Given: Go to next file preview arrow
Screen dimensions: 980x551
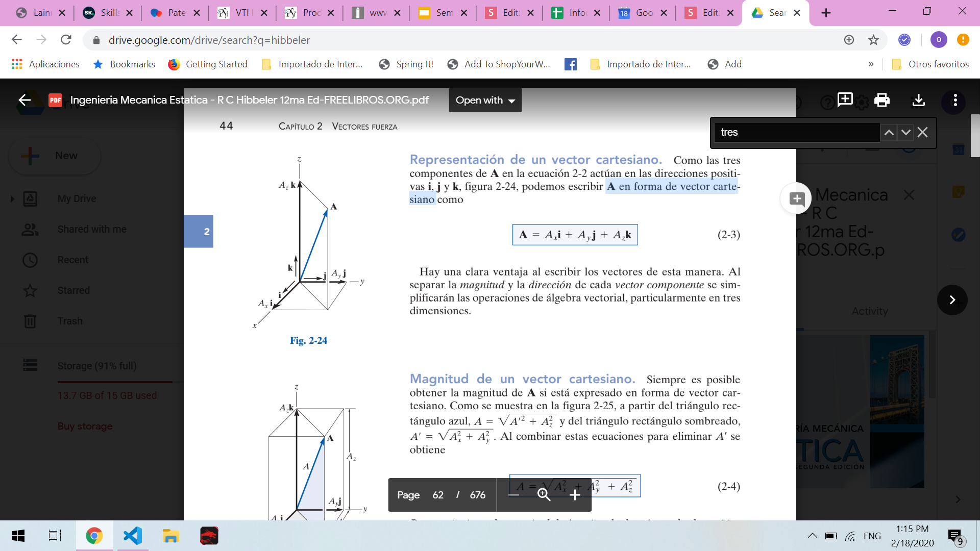Looking at the screenshot, I should (x=952, y=300).
